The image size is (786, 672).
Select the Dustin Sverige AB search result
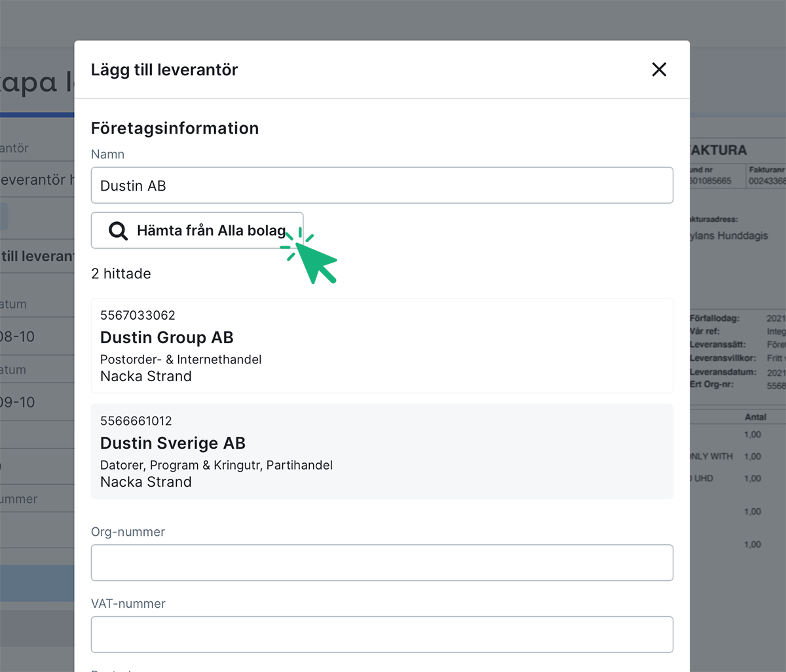[382, 451]
